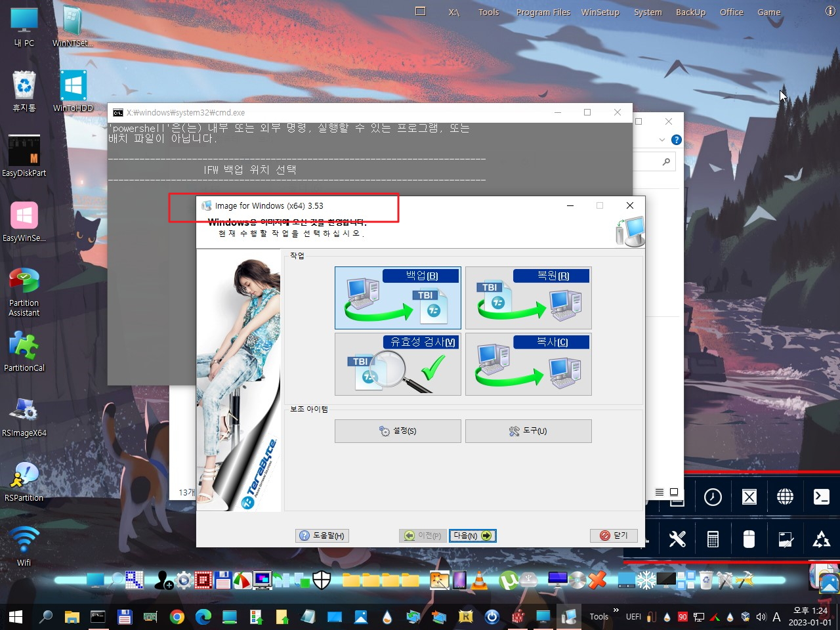Click the crossed box icon in launcher panel
The height and width of the screenshot is (630, 840).
(x=749, y=497)
